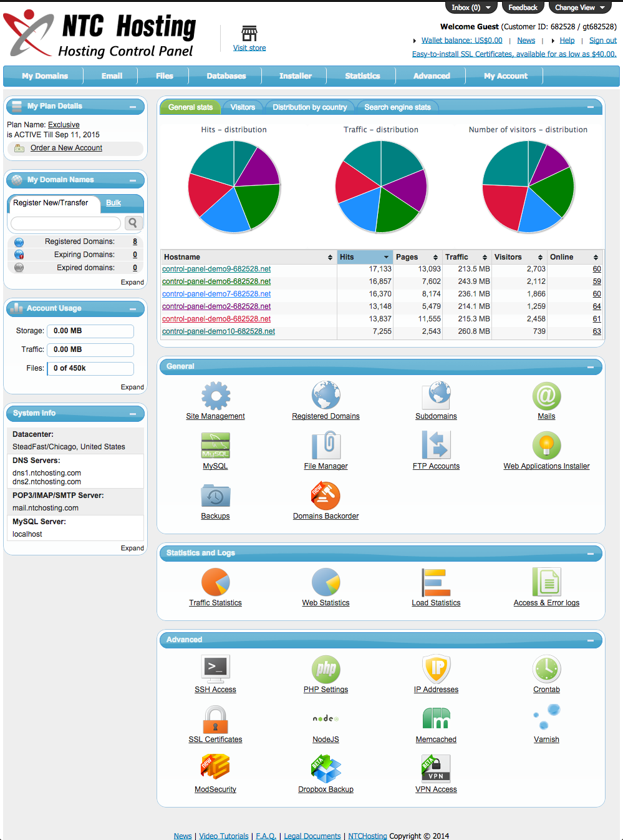The height and width of the screenshot is (840, 623).
Task: Collapse the Statistics and Logs section
Action: 590,554
